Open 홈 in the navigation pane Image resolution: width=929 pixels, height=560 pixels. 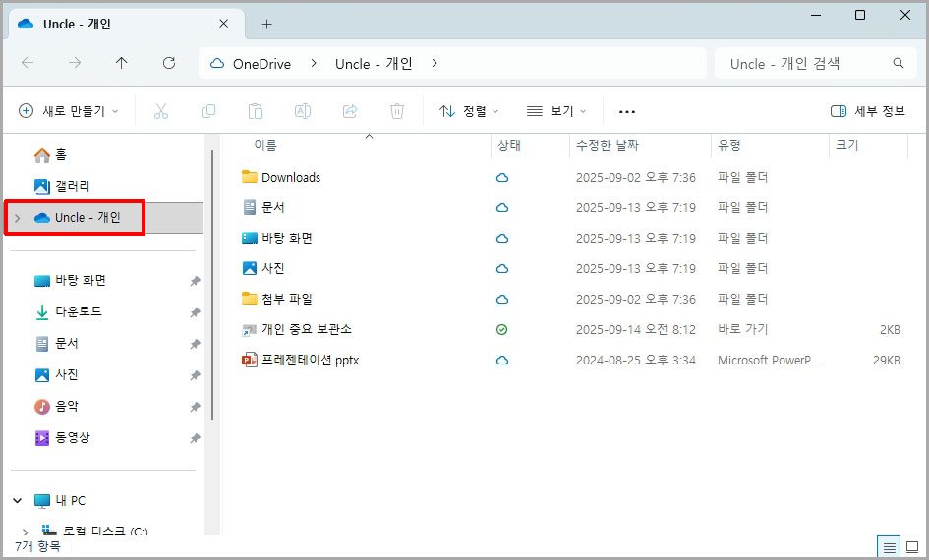pos(50,155)
